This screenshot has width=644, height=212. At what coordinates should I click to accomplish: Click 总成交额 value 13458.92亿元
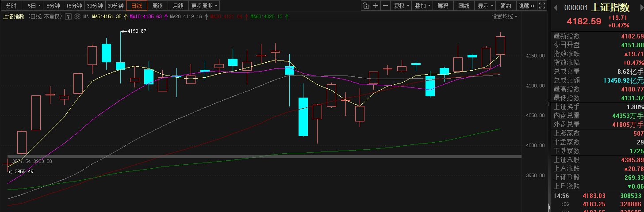pos(624,80)
